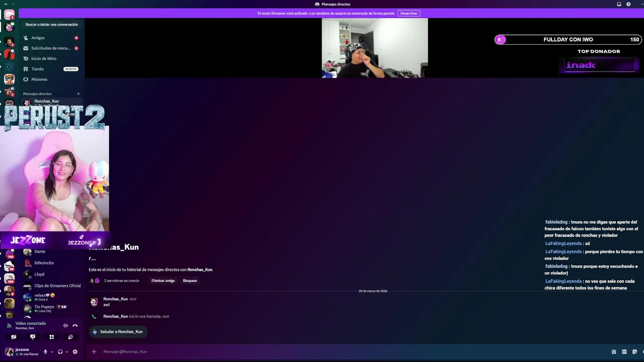Open Amigos tab
The image size is (644, 362).
(51, 38)
